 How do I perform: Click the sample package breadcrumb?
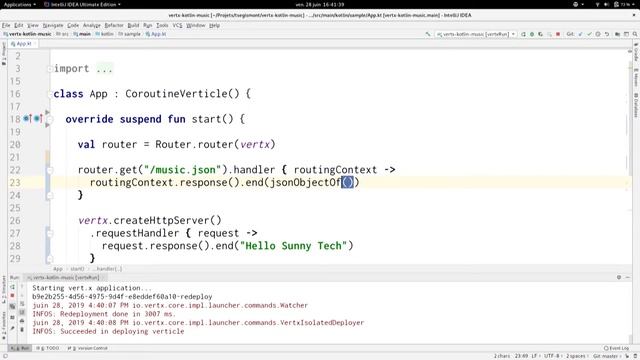129,34
